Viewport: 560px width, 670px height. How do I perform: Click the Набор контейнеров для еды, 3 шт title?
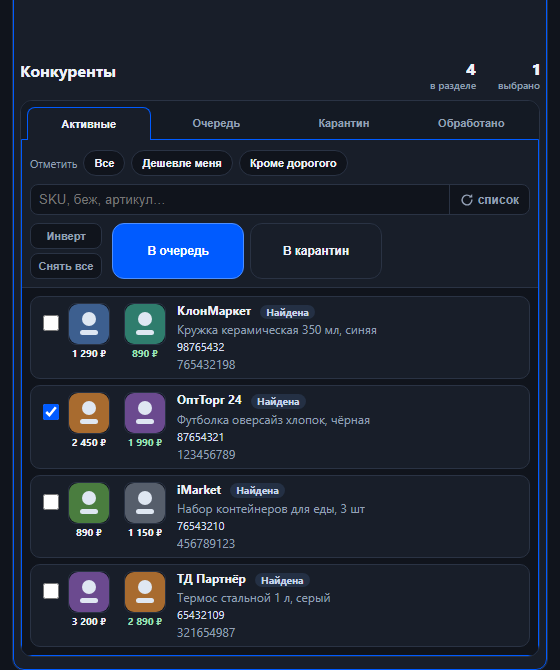tap(271, 509)
